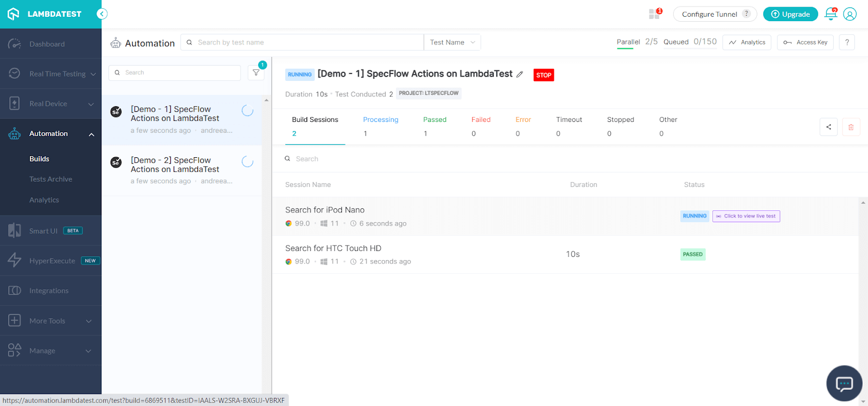Edit build name with pencil icon
Image resolution: width=868 pixels, height=406 pixels.
[520, 74]
